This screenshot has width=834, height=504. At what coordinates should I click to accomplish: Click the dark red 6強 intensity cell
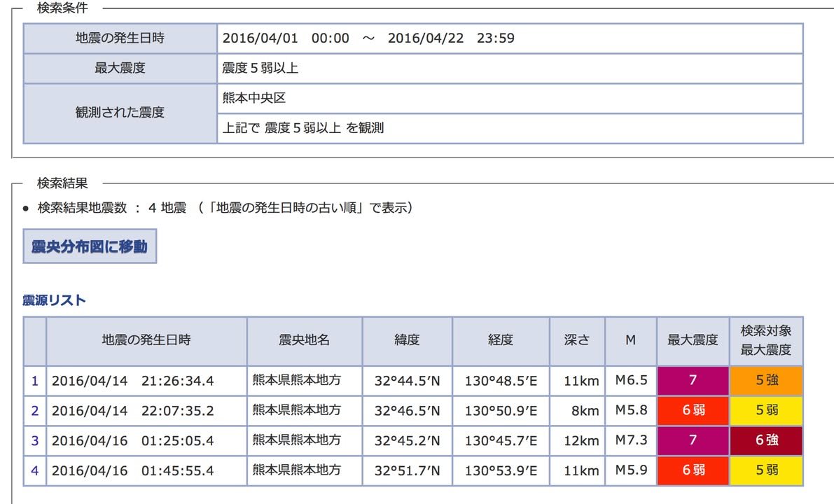pyautogui.click(x=766, y=441)
